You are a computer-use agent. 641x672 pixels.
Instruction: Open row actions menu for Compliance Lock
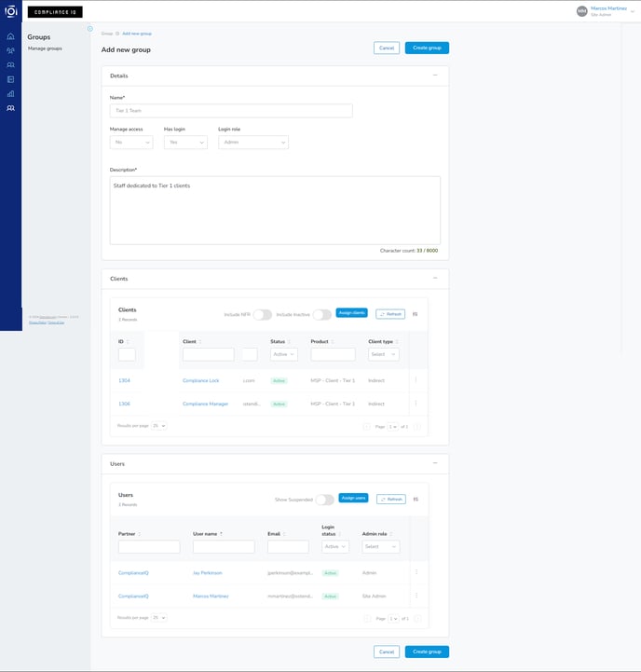[x=416, y=380]
